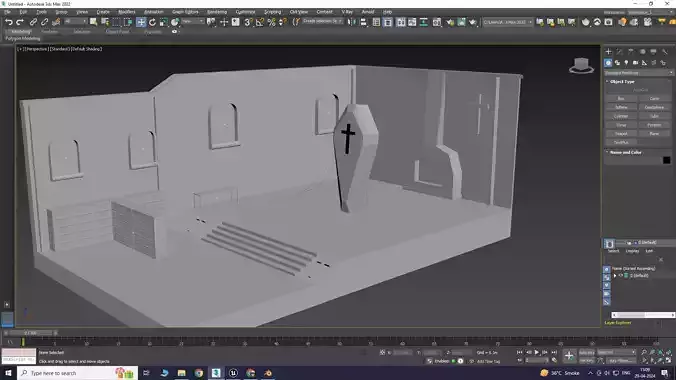
Task: Open the Modify tab in command panel
Action: coord(620,52)
